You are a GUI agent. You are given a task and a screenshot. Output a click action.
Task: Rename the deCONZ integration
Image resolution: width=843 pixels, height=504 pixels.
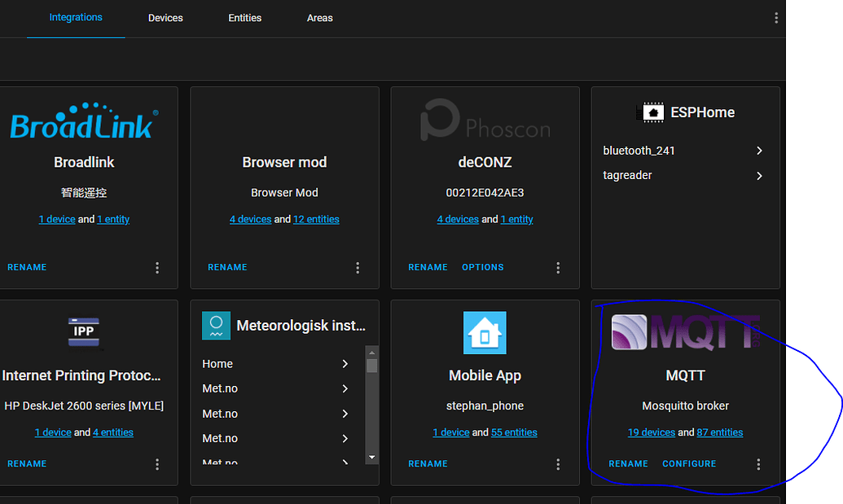tap(428, 267)
